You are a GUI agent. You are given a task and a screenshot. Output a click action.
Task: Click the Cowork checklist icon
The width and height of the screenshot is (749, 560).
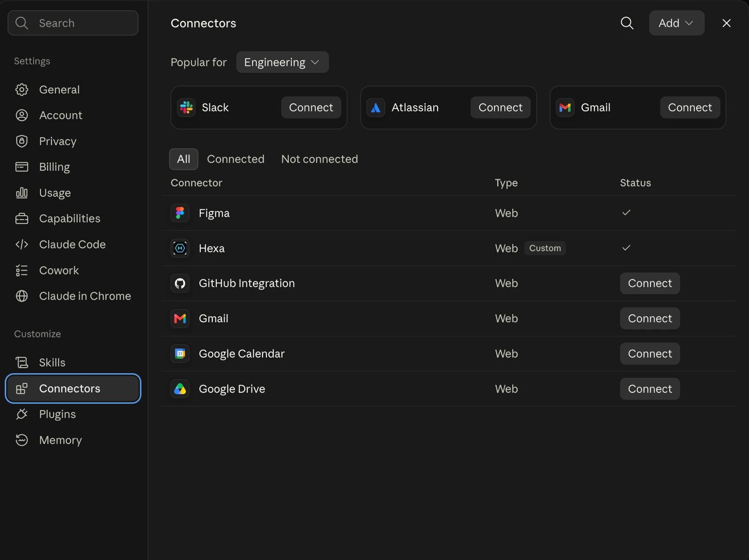coord(22,270)
